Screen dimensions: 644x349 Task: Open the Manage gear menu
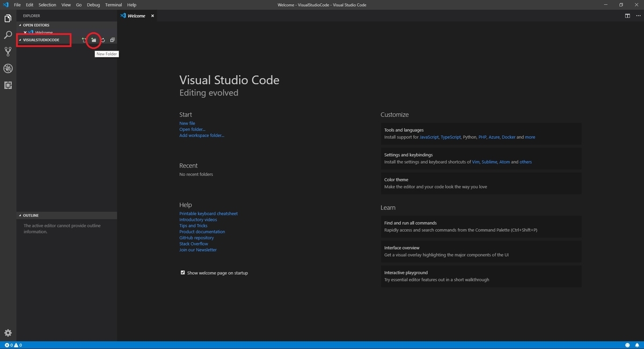(8, 333)
